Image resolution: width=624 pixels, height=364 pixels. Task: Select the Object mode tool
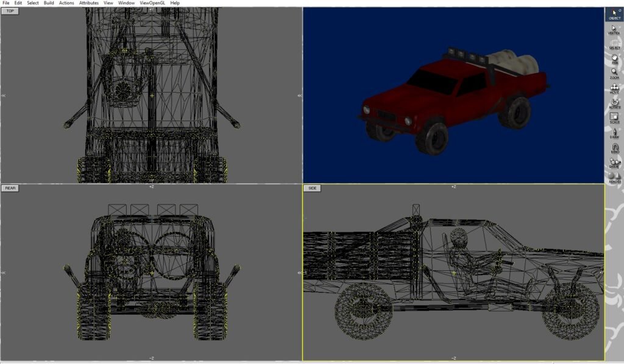pos(614,14)
